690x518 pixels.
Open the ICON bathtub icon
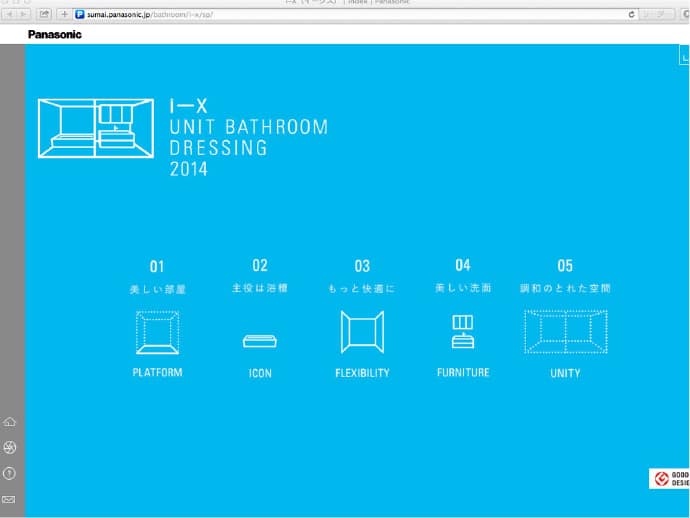(x=260, y=341)
